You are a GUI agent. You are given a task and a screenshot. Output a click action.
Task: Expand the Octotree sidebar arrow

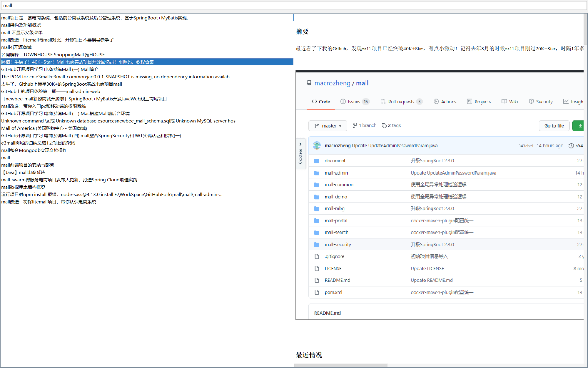point(300,144)
